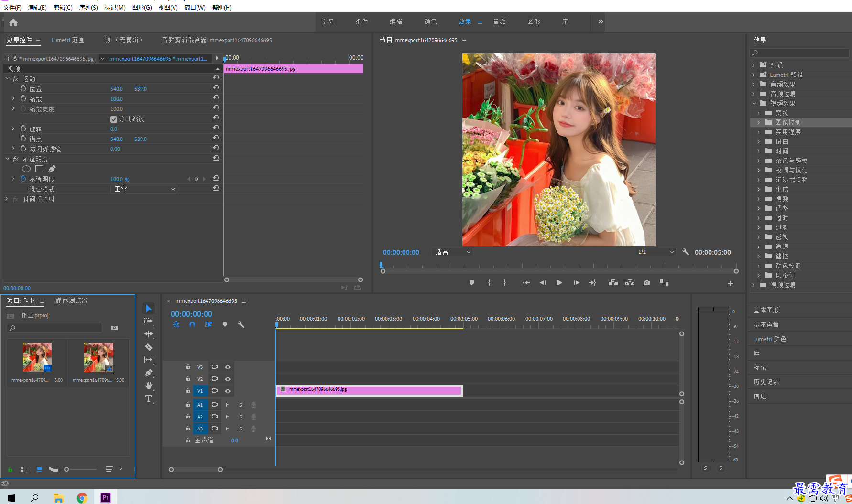This screenshot has width=852, height=504.
Task: Open playback resolution 1/2 dropdown
Action: coord(656,252)
